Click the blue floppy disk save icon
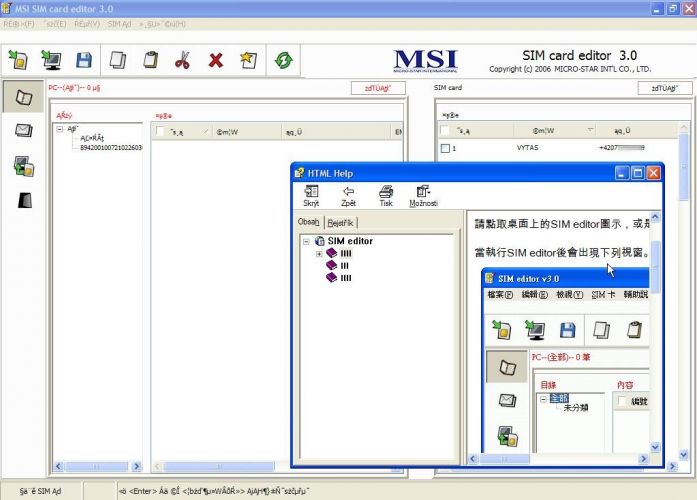Screen dimensions: 697x500 click(84, 60)
